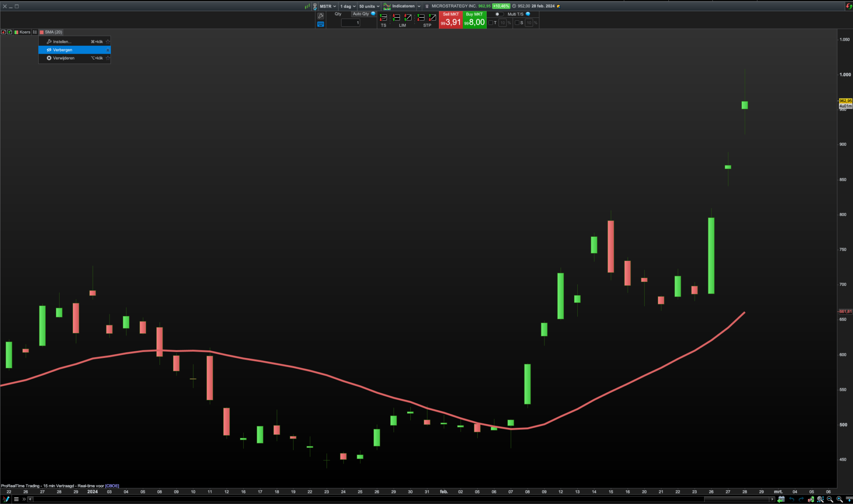This screenshot has width=853, height=504.
Task: Click the Qty quantity input field
Action: tap(350, 23)
